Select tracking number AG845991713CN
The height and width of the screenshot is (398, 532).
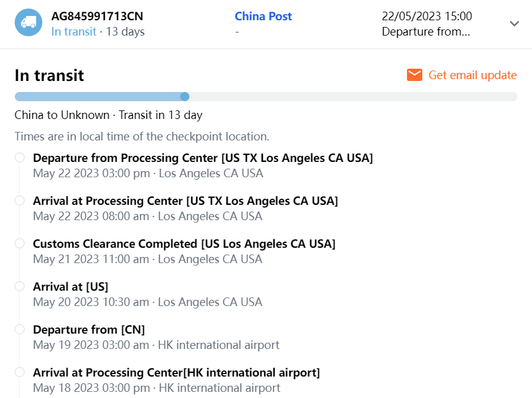tap(97, 17)
